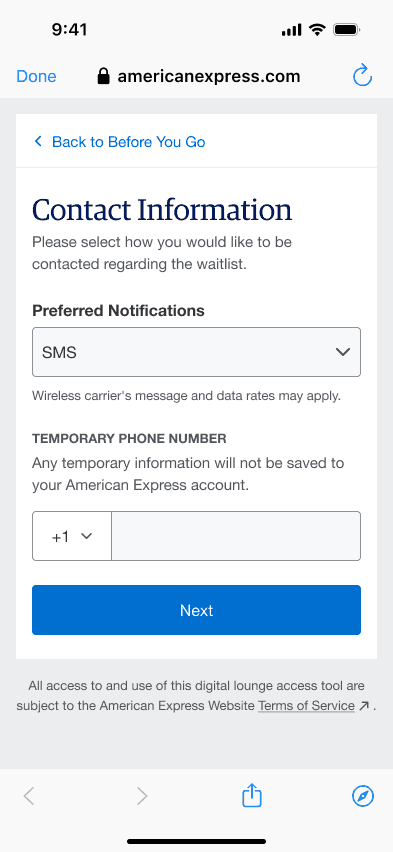
Task: Tap the padlock icon beside URL
Action: coord(103,76)
